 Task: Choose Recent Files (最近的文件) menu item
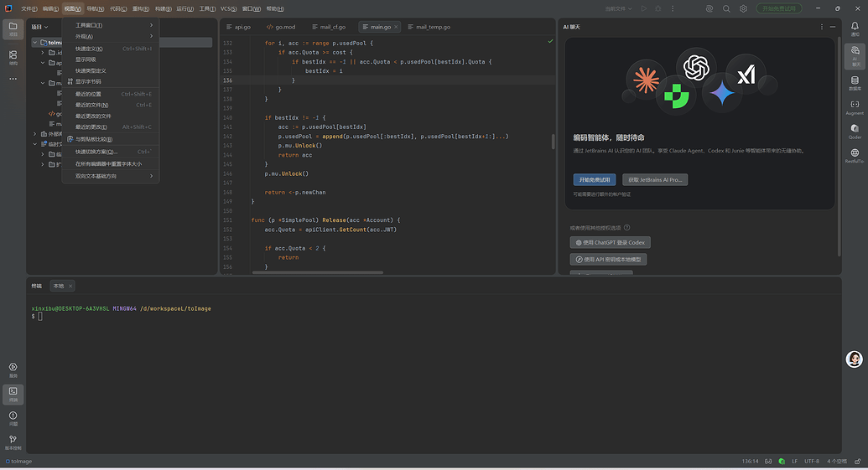(111, 105)
